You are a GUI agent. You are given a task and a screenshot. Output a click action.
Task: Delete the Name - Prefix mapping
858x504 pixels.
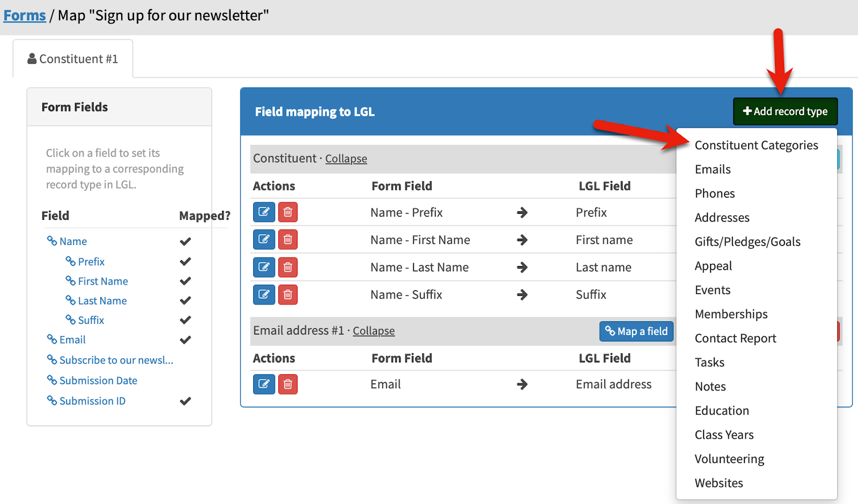point(288,212)
